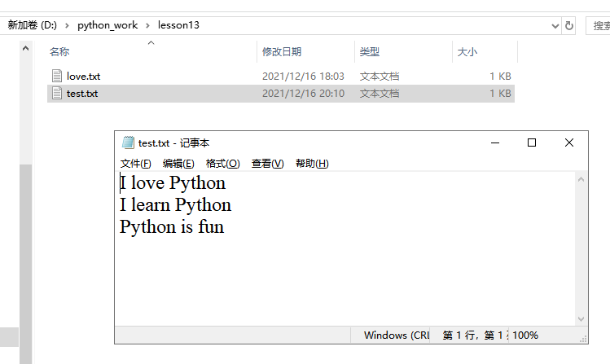This screenshot has height=364, width=610.
Task: Expand the chevron after python_work
Action: click(x=147, y=26)
